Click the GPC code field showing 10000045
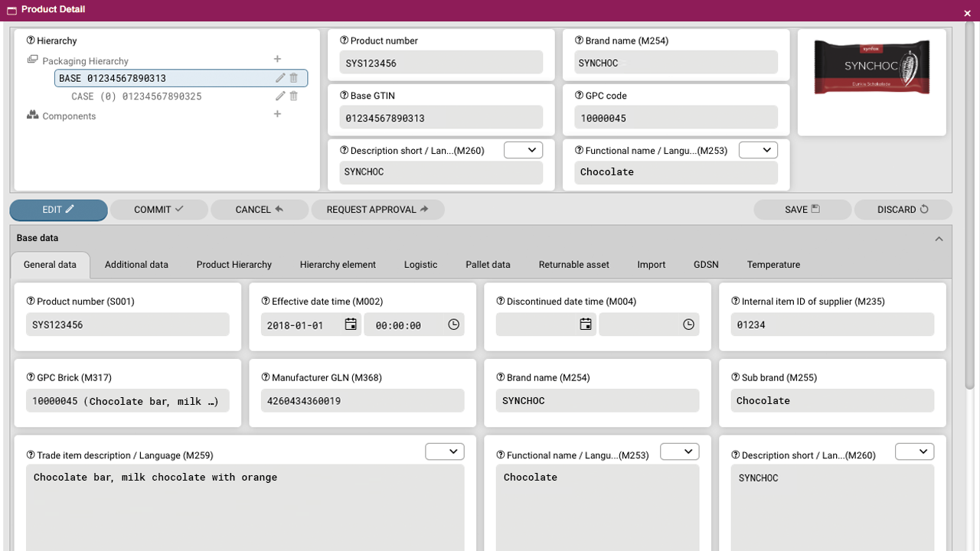This screenshot has height=551, width=980. [676, 118]
